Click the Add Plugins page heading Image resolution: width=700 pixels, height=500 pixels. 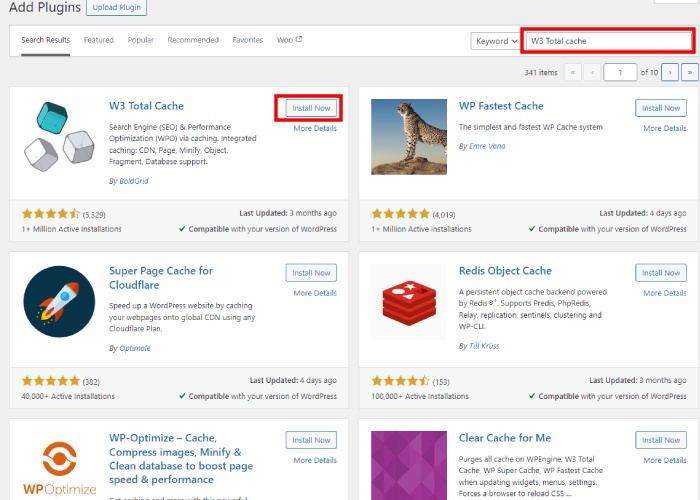click(45, 7)
